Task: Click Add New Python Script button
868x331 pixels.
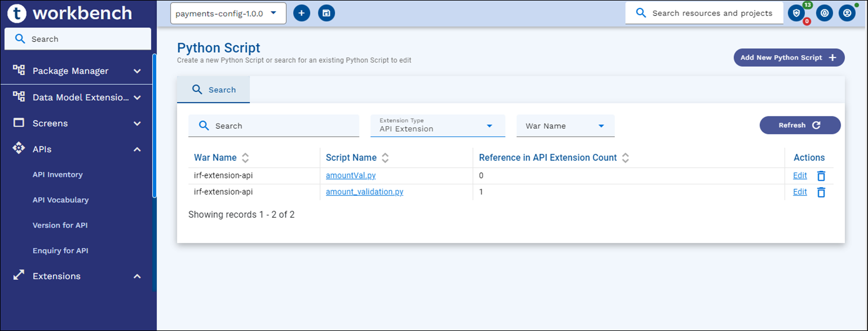Action: [788, 57]
